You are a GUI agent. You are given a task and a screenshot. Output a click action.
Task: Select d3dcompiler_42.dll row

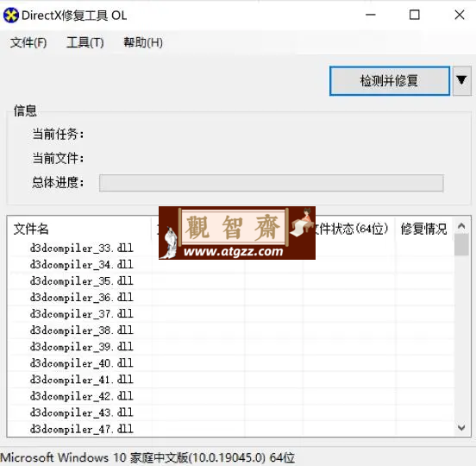(231, 396)
